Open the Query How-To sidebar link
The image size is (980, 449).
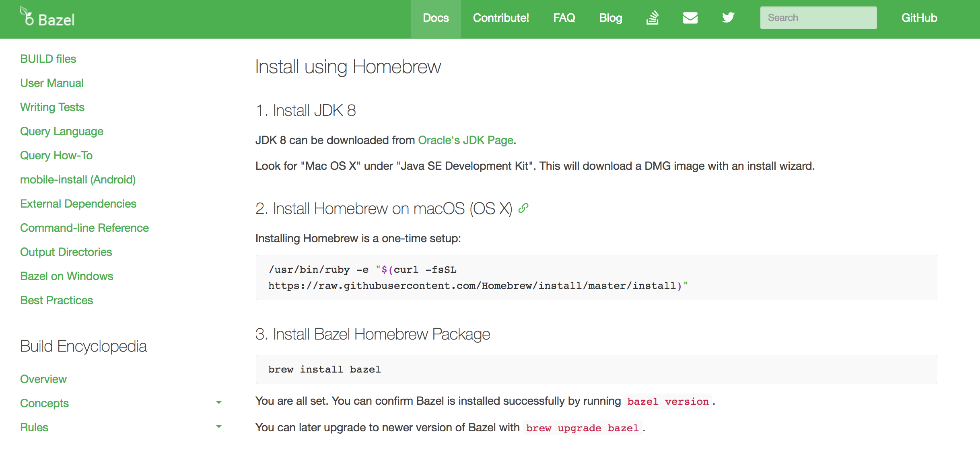coord(56,155)
